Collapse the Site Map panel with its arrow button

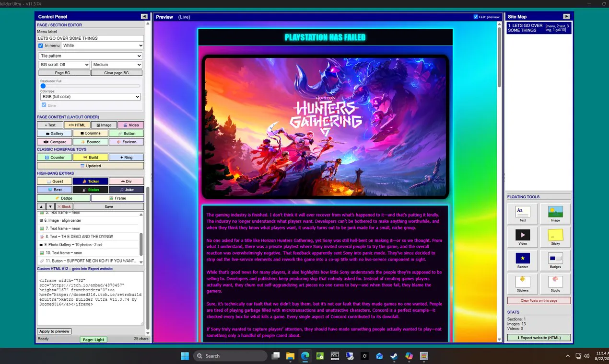(x=566, y=16)
